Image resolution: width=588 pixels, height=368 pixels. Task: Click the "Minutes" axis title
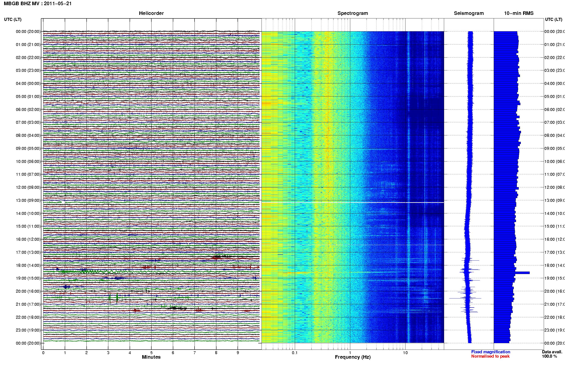151,357
